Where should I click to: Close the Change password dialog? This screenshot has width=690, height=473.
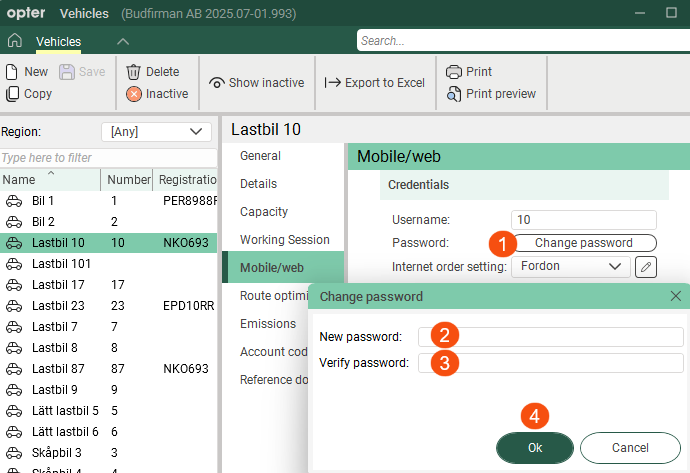pyautogui.click(x=675, y=297)
